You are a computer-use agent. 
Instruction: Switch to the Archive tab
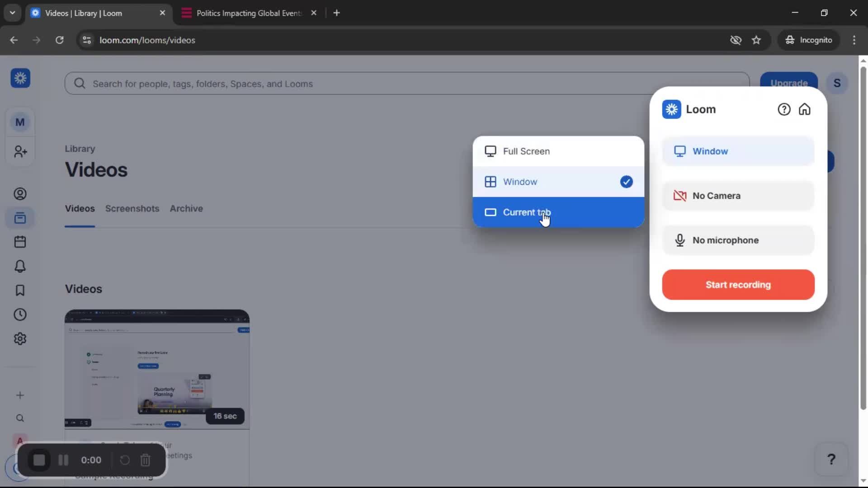point(186,208)
